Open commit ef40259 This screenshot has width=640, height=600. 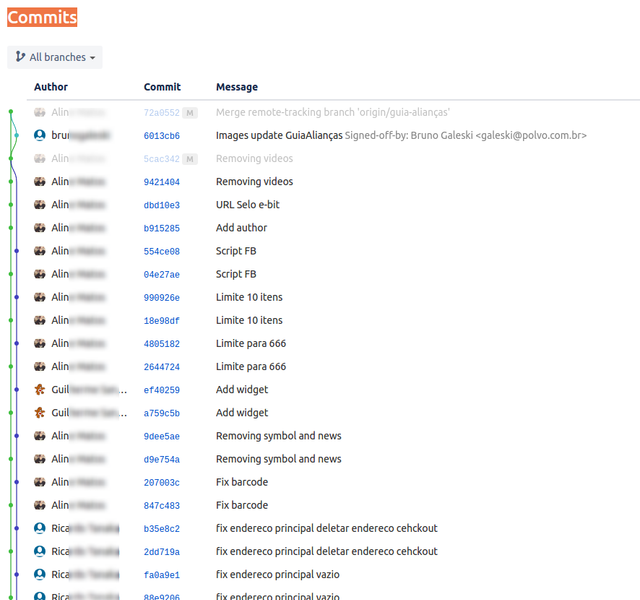(162, 390)
